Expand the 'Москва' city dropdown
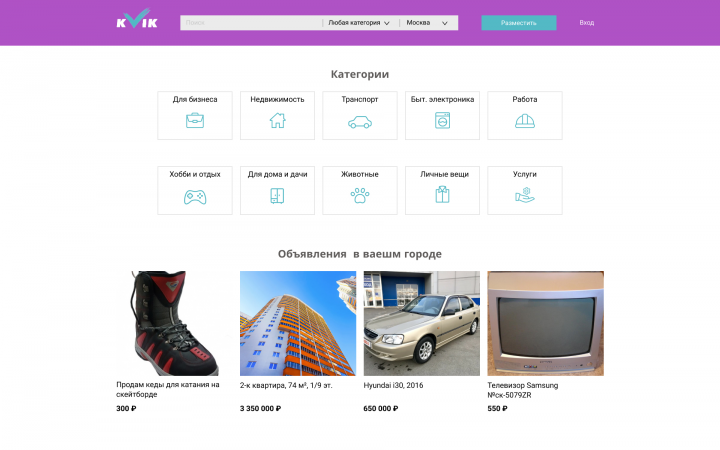This screenshot has height=450, width=720. (x=427, y=22)
